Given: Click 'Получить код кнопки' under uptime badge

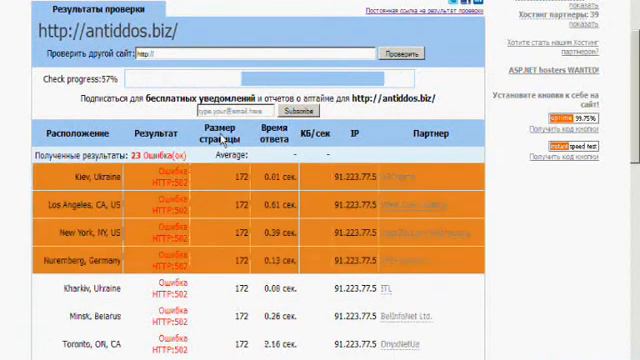Looking at the screenshot, I should [564, 129].
